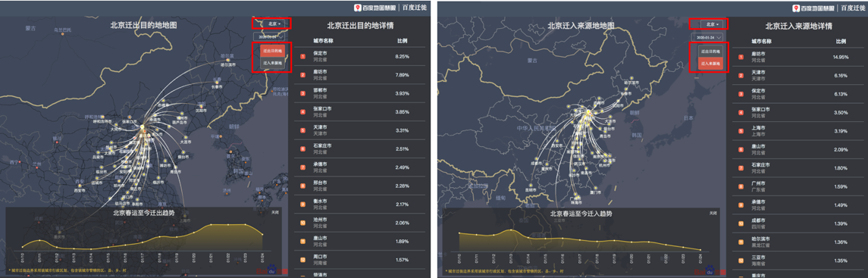Click the 01/24 data point on the 迁出趋势 chart
Image resolution: width=868 pixels, height=278 pixels.
[263, 235]
